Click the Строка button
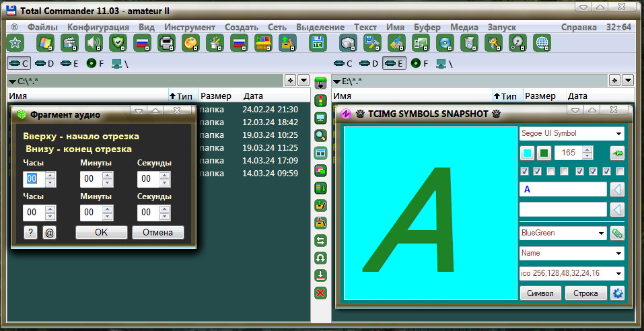The height and width of the screenshot is (331, 644). click(x=585, y=293)
